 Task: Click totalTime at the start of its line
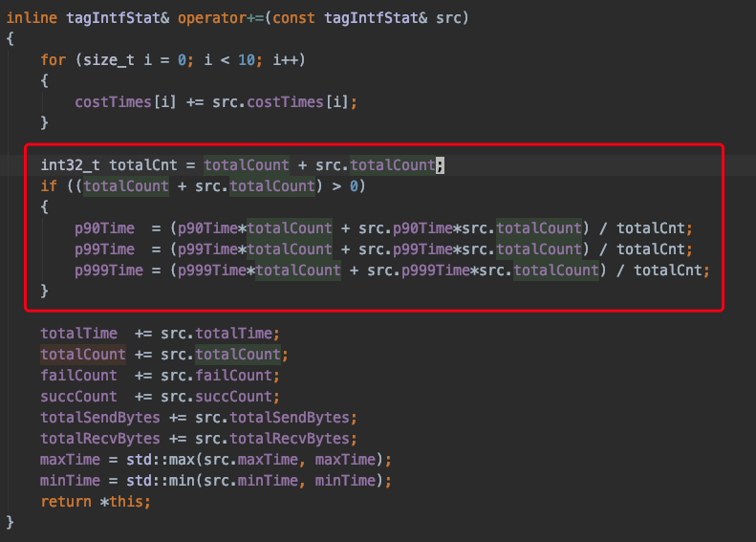78,333
